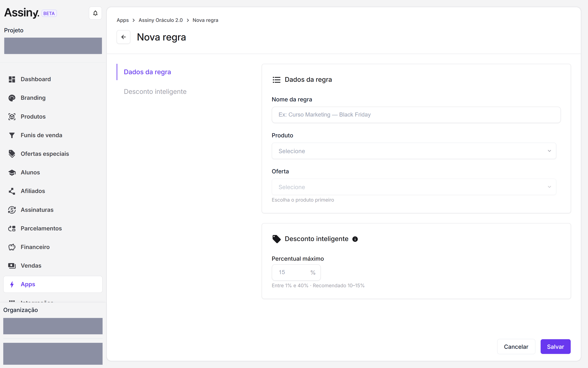The height and width of the screenshot is (368, 588).
Task: Click the Funis de venda funnel icon
Action: click(12, 135)
